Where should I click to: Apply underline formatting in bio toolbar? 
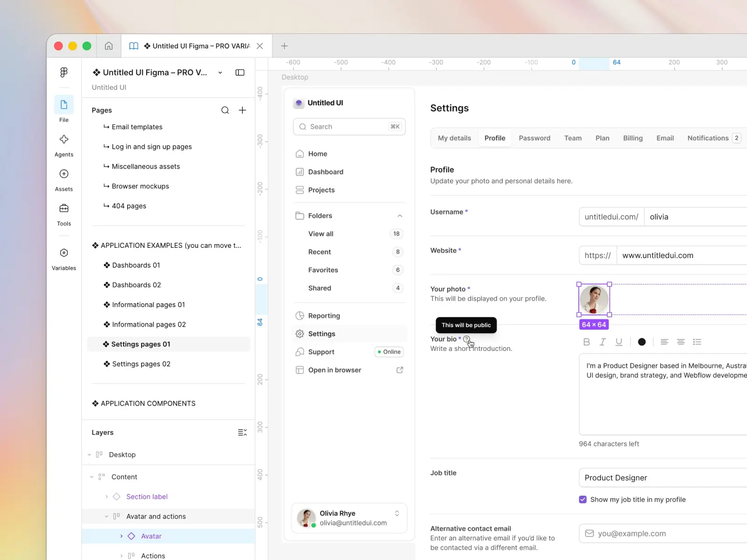point(619,342)
